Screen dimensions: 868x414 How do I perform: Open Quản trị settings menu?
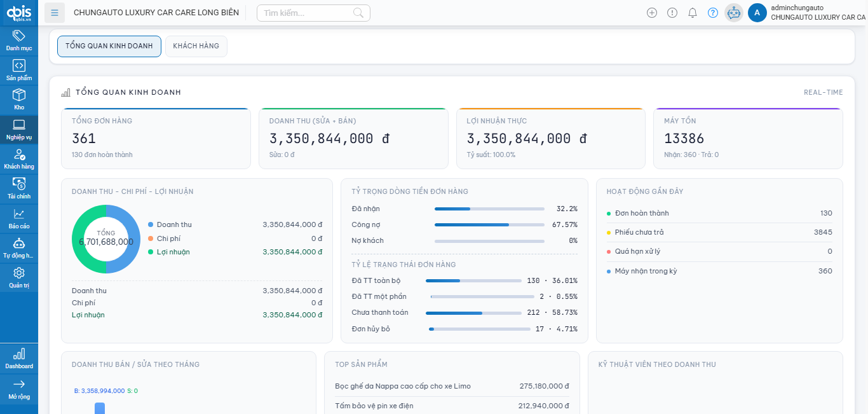click(x=19, y=278)
